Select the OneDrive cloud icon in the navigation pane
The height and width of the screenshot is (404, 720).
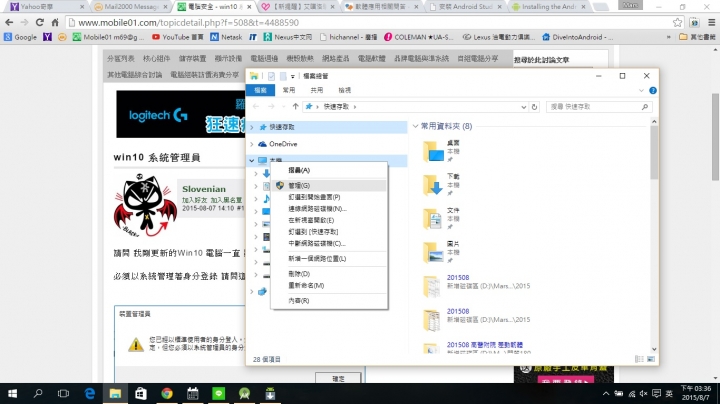(x=262, y=144)
